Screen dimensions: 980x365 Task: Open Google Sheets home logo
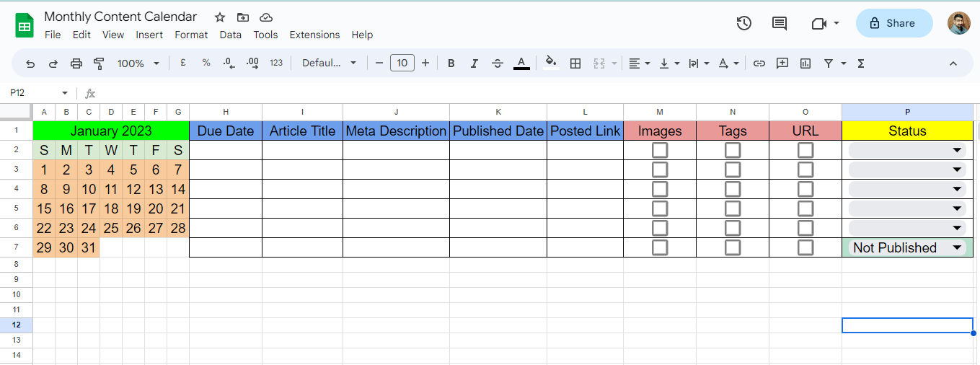(x=25, y=25)
